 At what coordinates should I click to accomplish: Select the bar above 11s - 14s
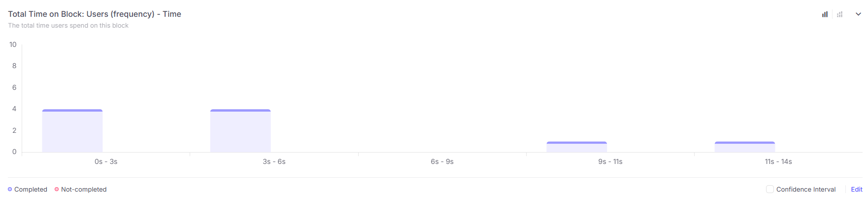click(x=744, y=147)
